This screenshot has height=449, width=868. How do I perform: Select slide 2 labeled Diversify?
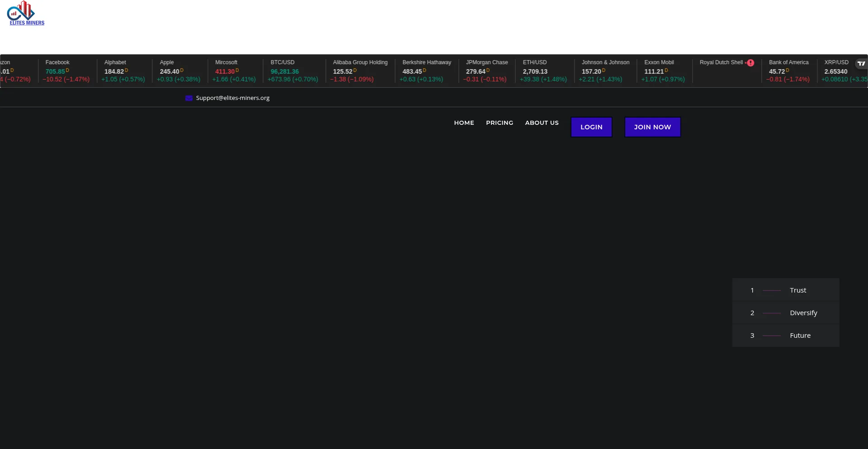pyautogui.click(x=785, y=313)
